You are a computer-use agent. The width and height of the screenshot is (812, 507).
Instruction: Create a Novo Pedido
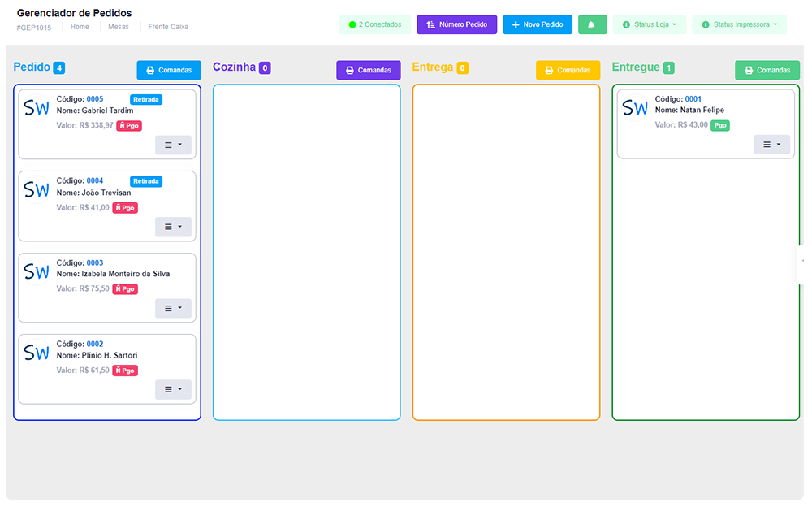pos(538,24)
